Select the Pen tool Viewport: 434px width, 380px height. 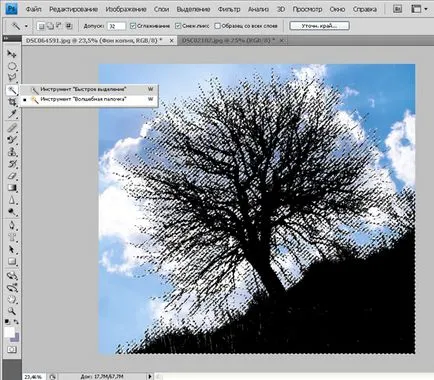(x=12, y=226)
